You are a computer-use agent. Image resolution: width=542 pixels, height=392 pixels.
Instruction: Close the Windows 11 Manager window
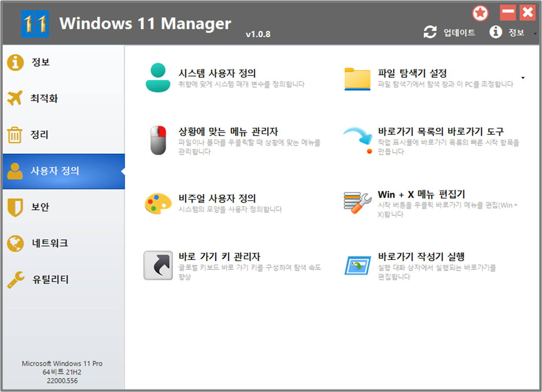[527, 13]
